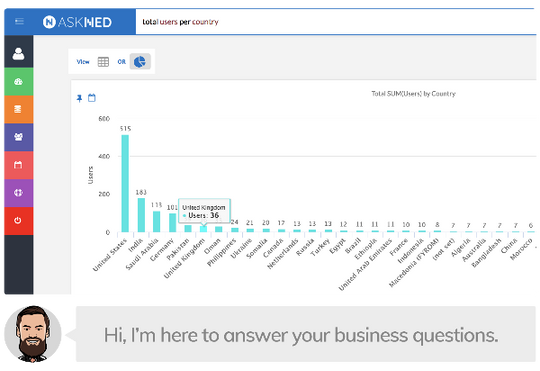Open the user profile sidebar icon
The width and height of the screenshot is (540, 371).
19,53
